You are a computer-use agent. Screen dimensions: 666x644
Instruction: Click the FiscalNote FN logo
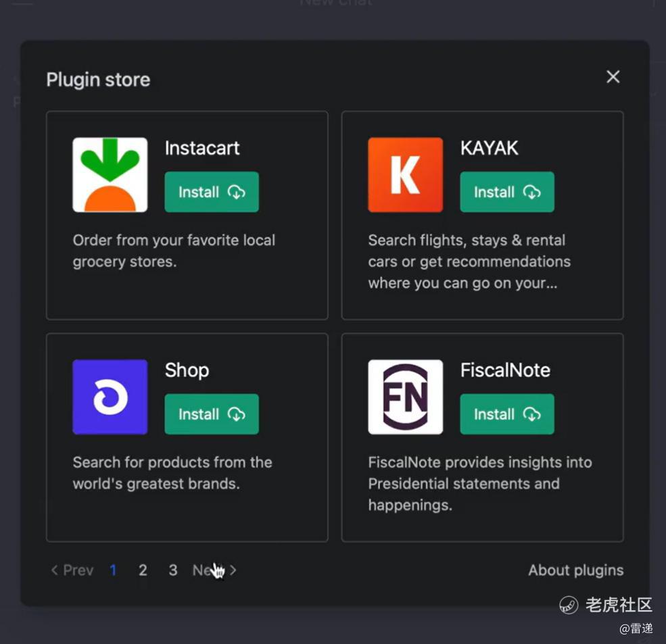(x=405, y=397)
